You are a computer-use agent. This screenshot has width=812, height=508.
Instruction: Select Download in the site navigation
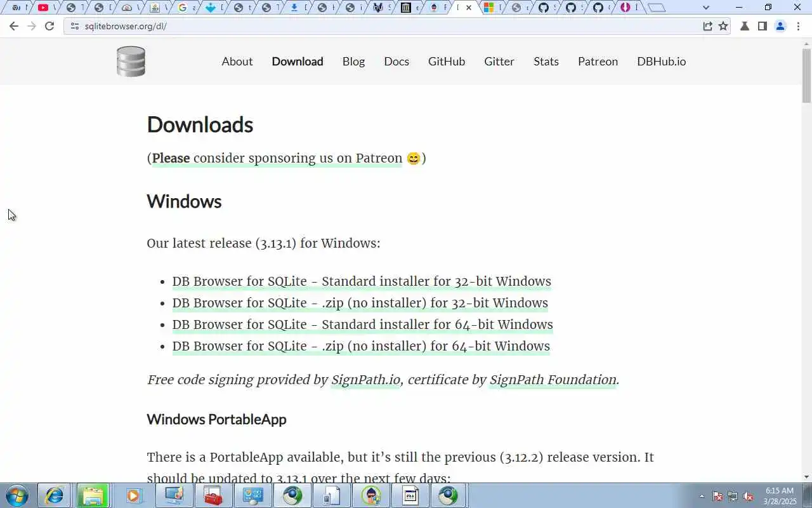(x=298, y=62)
